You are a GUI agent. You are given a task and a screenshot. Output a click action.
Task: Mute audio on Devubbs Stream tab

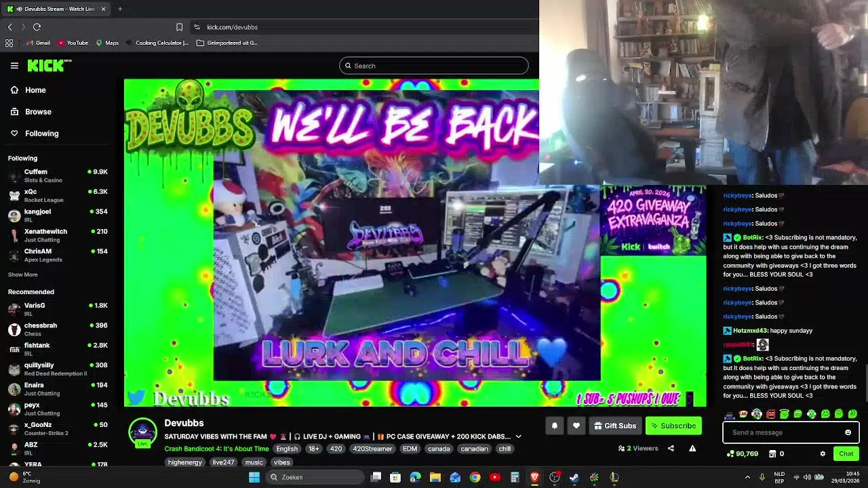[19, 9]
